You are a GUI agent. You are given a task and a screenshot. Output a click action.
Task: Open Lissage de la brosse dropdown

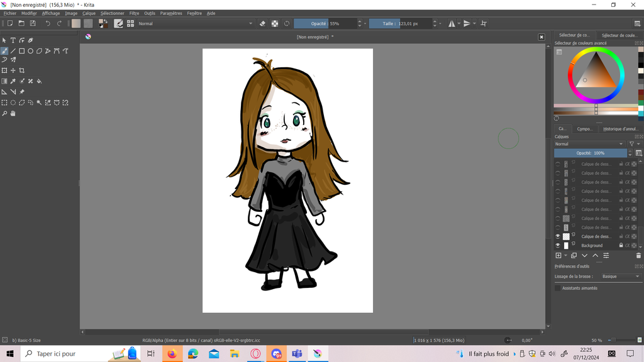619,277
